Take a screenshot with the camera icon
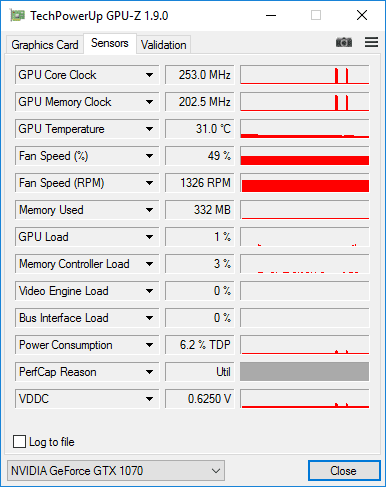386x487 pixels. pyautogui.click(x=344, y=43)
